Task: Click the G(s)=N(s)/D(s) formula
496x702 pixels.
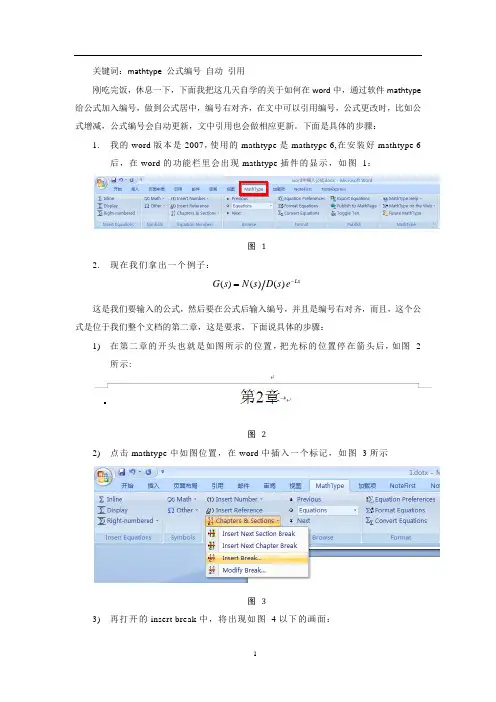Action: (256, 284)
